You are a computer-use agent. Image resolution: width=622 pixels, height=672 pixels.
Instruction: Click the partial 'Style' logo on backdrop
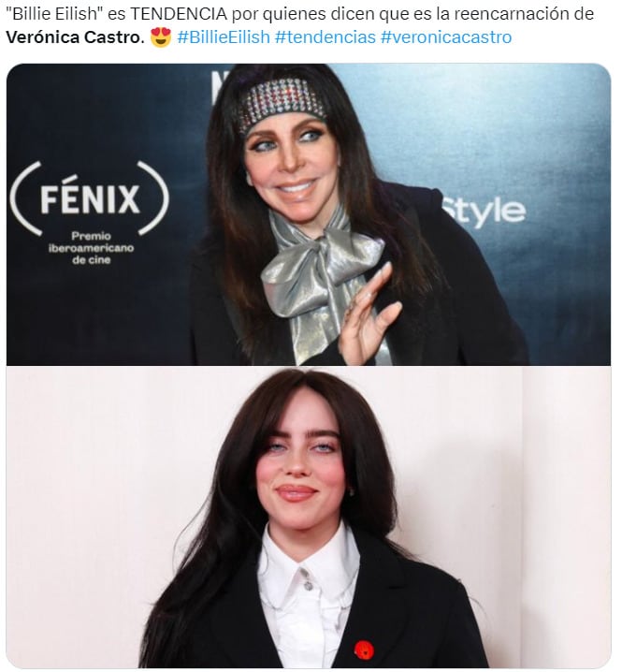tap(484, 212)
